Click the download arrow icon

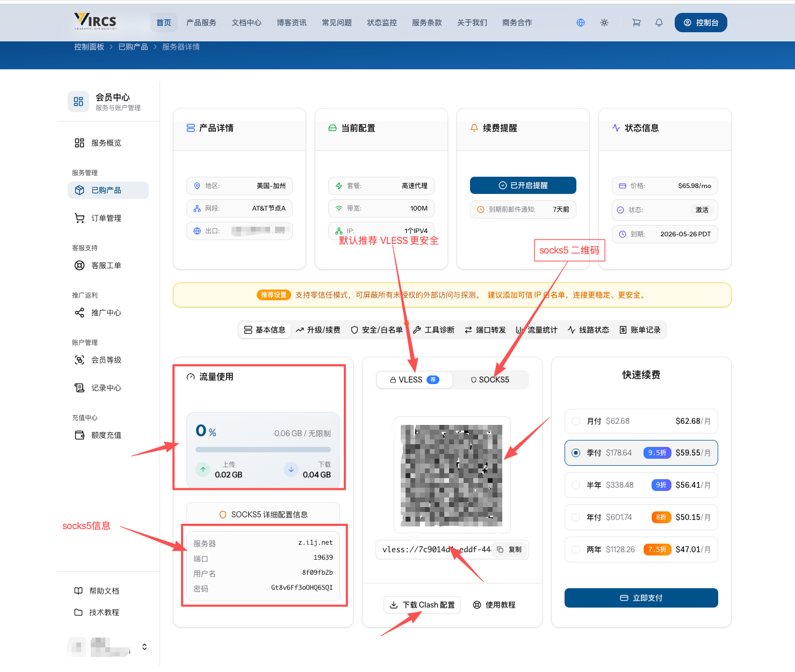point(291,469)
